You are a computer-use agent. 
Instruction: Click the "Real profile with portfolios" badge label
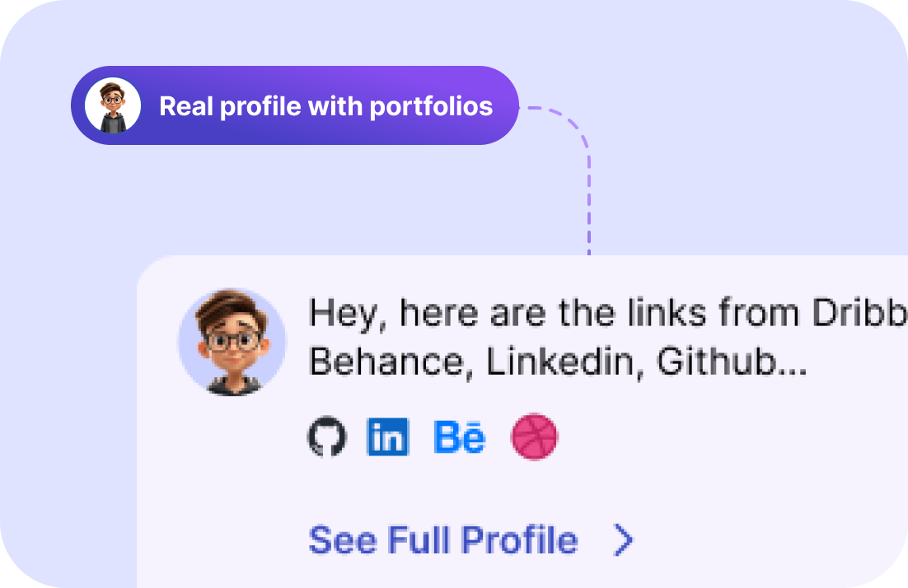[x=325, y=106]
